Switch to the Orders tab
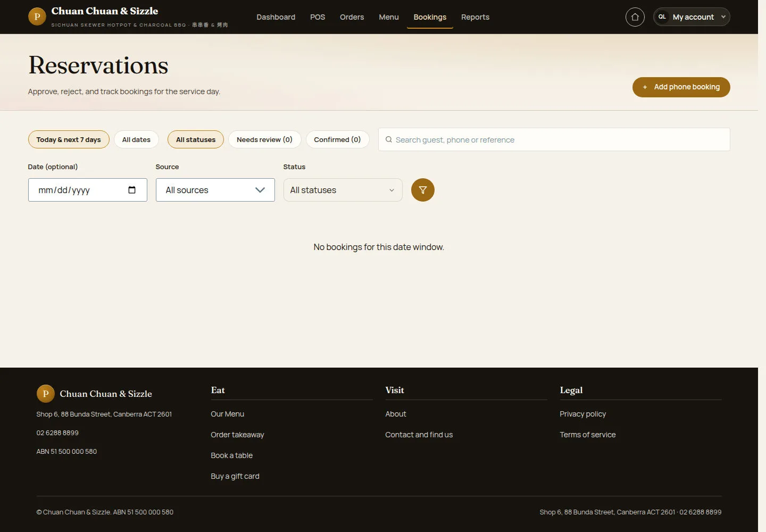 click(352, 17)
